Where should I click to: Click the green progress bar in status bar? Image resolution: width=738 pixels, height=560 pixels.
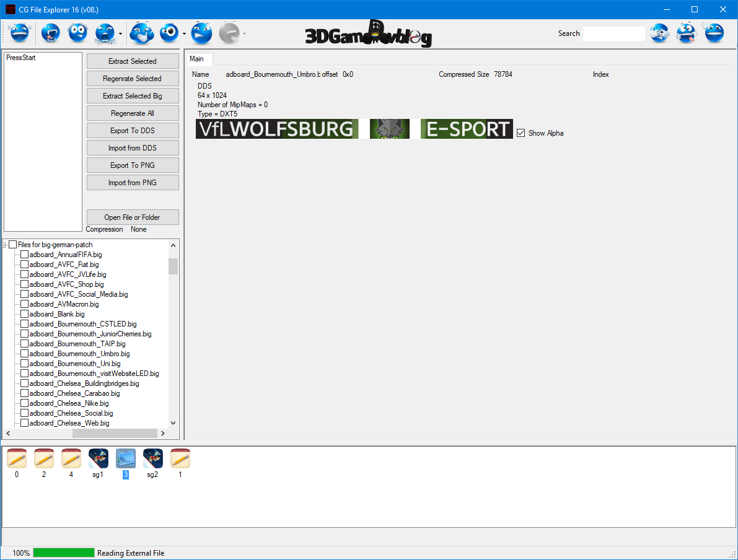64,553
